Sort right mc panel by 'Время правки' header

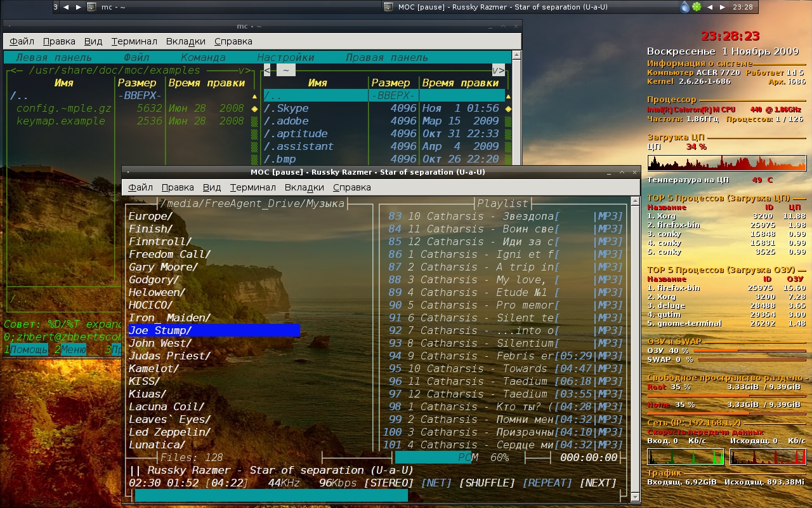coord(461,83)
